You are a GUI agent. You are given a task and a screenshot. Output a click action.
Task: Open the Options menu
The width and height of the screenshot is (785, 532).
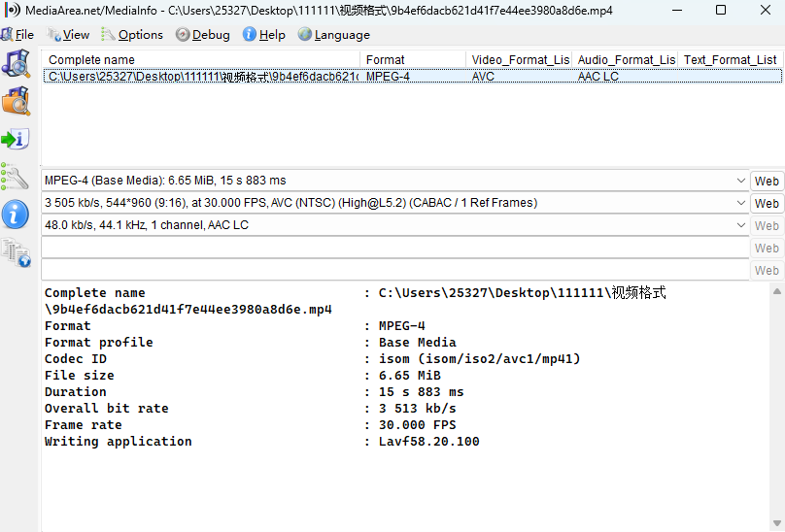(x=132, y=35)
